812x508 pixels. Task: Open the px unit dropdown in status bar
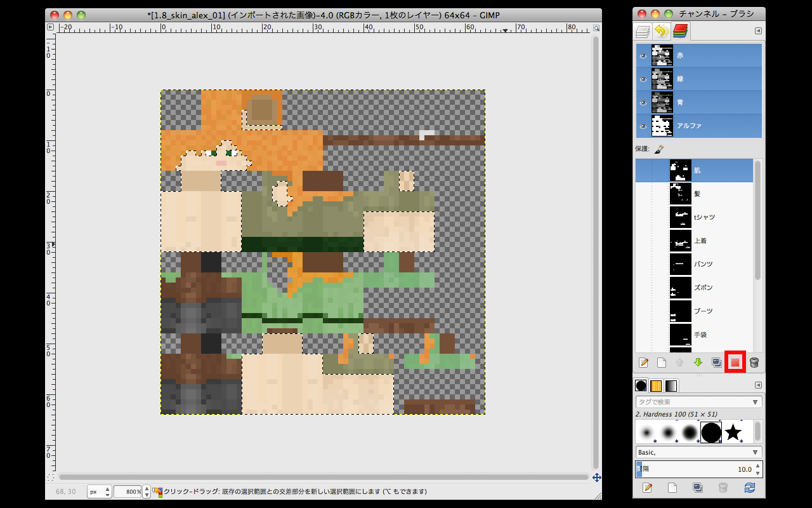pyautogui.click(x=100, y=491)
